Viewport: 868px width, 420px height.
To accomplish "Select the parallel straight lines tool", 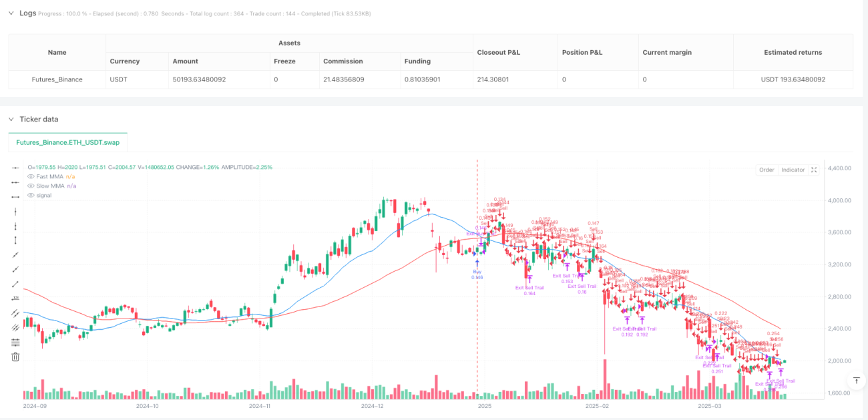I will [x=15, y=313].
